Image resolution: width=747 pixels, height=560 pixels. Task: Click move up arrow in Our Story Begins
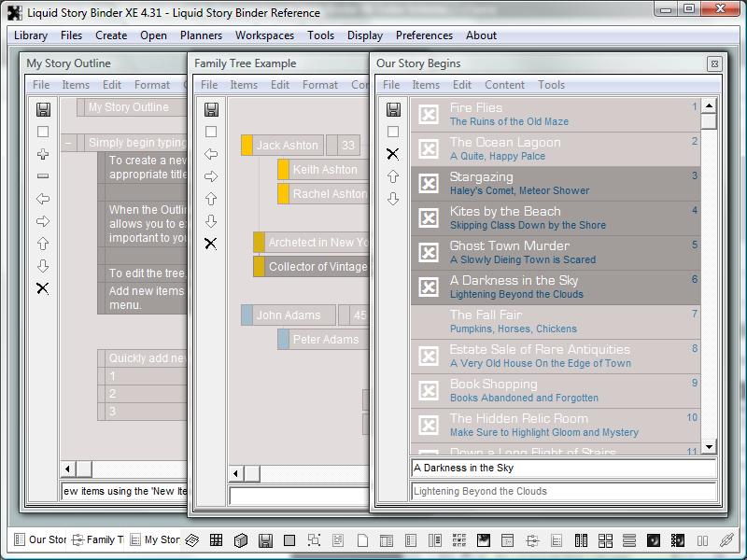point(393,176)
